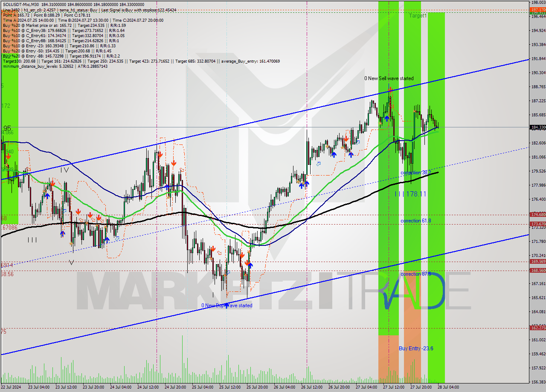Click the 165.62 value on price axis

point(538,298)
